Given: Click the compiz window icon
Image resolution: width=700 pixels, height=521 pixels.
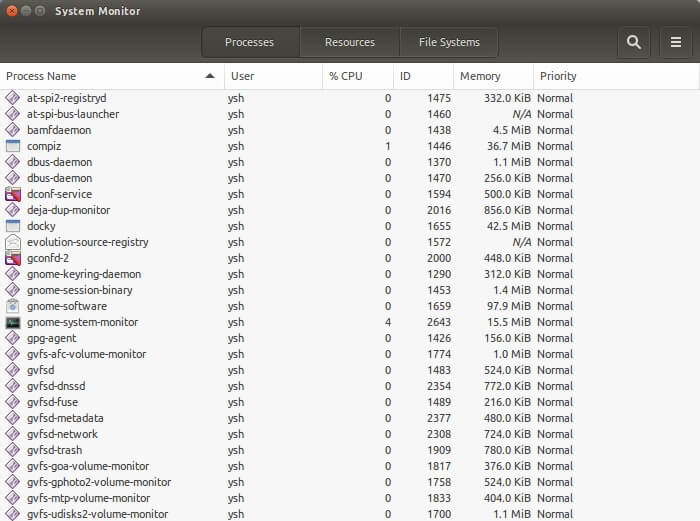Looking at the screenshot, I should [12, 146].
